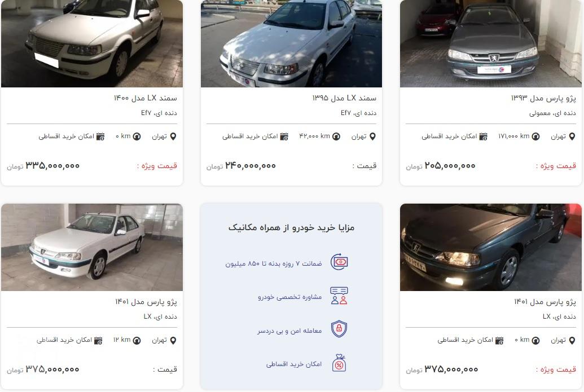This screenshot has height=392, width=584.
Task: Click the title 'سمند LX مدل ۱۳۹۵'
Action: (344, 98)
